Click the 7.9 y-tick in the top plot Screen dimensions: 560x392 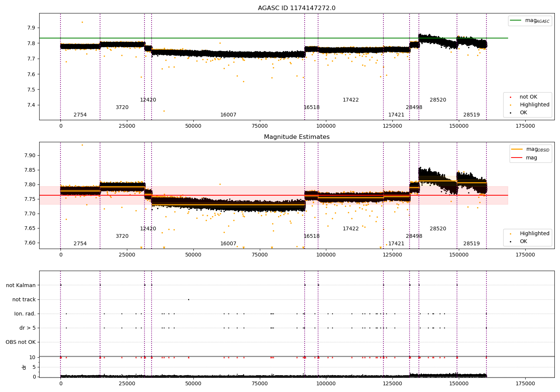coord(31,28)
